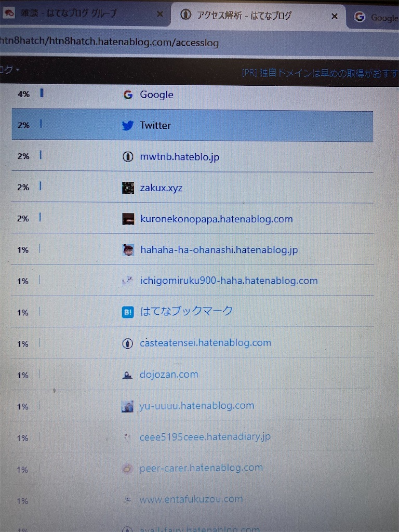The height and width of the screenshot is (532, 399).
Task: Click the red favicon on the 雑談 tab
Action: click(x=9, y=13)
